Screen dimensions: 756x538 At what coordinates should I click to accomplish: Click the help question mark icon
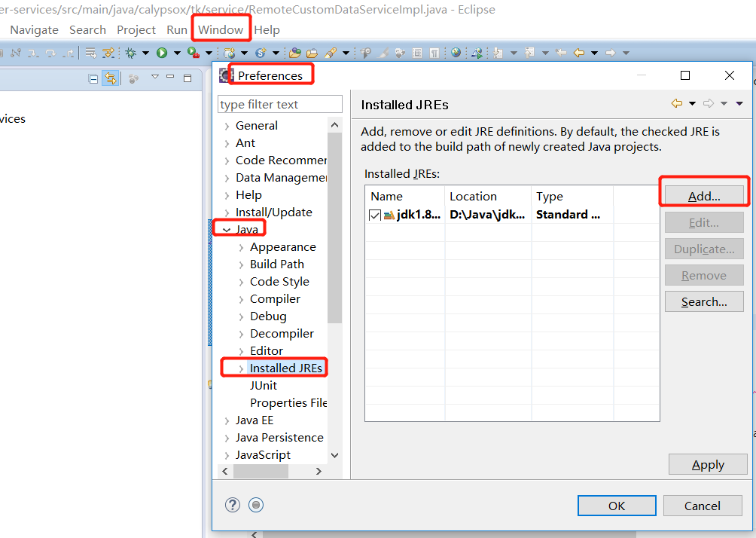pyautogui.click(x=233, y=505)
